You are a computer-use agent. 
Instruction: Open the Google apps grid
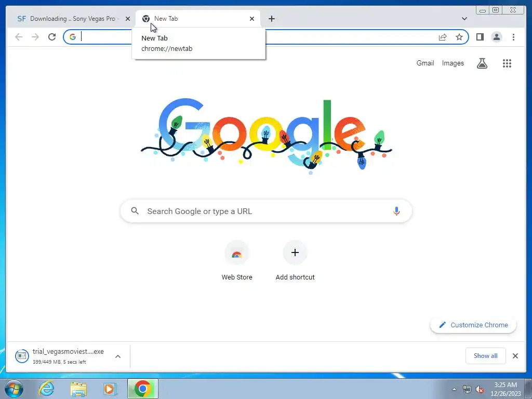507,63
